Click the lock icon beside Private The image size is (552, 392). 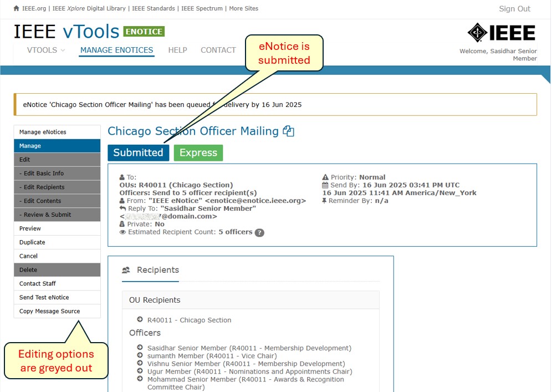click(122, 224)
